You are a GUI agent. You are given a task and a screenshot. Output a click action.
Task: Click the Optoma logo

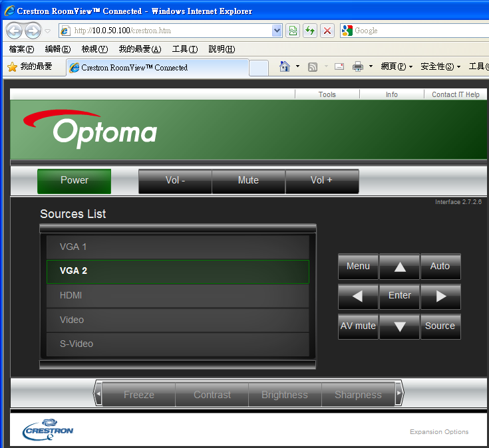90,129
